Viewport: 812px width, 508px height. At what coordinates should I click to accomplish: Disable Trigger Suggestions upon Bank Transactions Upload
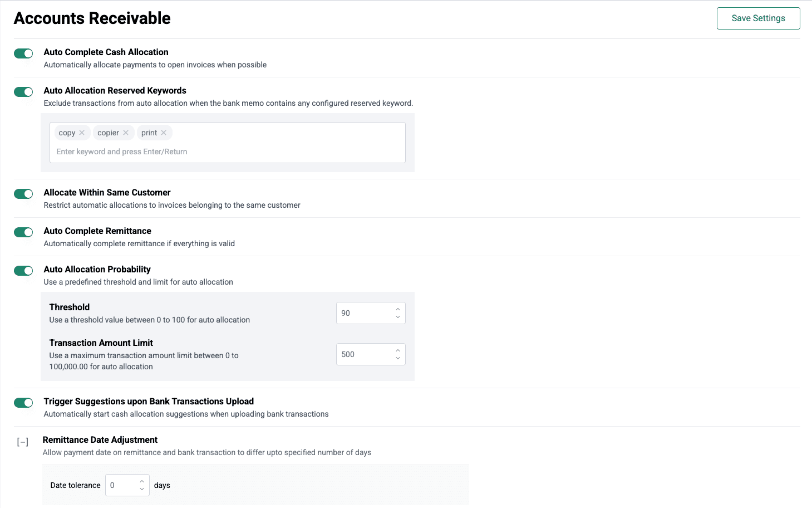(23, 403)
